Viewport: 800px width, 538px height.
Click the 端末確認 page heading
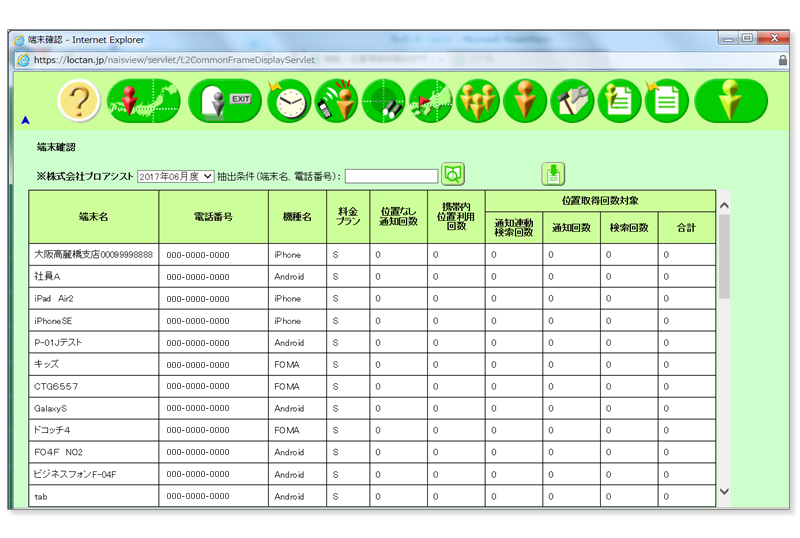click(56, 148)
